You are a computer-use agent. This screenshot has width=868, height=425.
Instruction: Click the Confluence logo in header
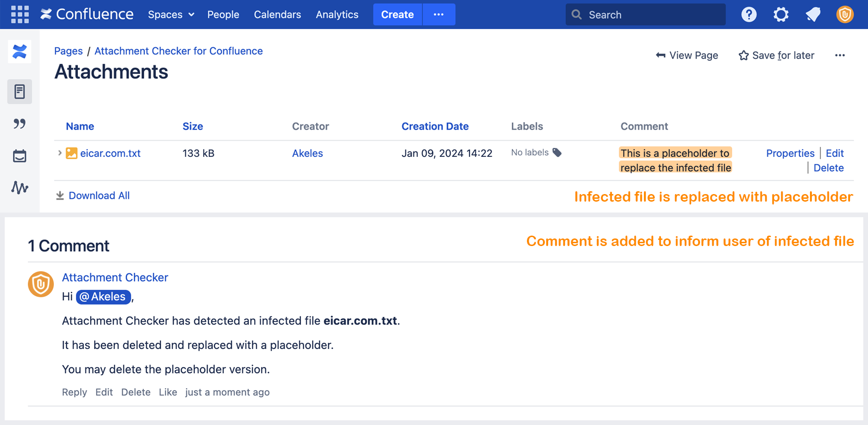[87, 15]
